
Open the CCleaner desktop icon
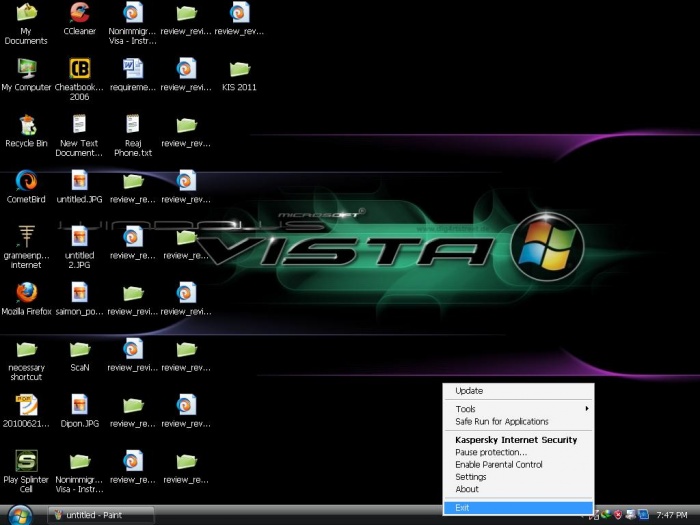coord(79,14)
